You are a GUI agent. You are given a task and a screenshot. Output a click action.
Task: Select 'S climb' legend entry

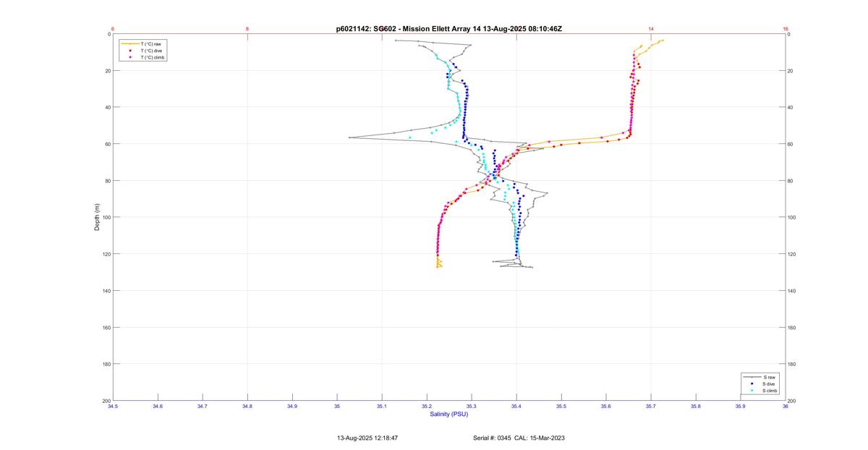[x=761, y=391]
